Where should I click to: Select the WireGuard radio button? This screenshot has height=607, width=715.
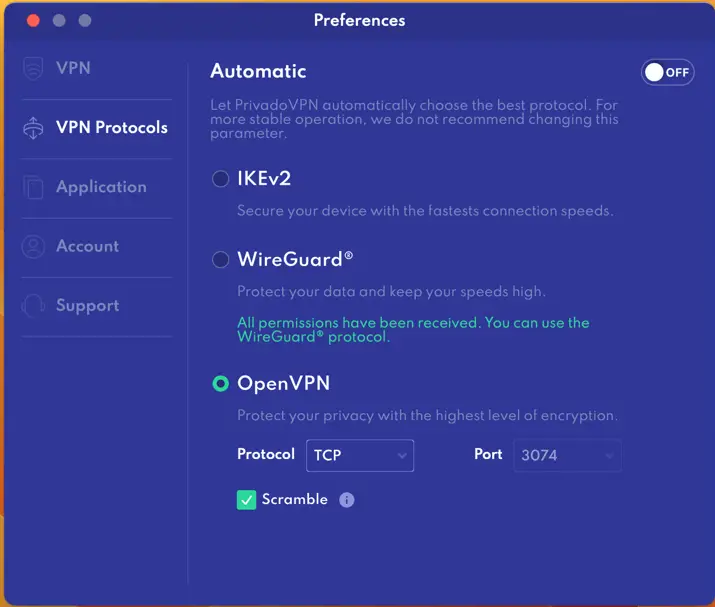pos(220,259)
